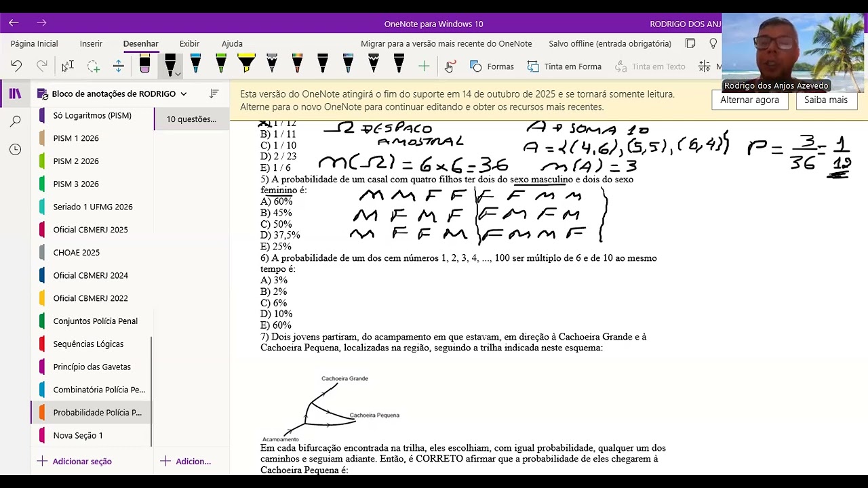Screen dimensions: 868x488
Task: Open the Só Logaritmos (PISM) section
Action: pos(92,115)
